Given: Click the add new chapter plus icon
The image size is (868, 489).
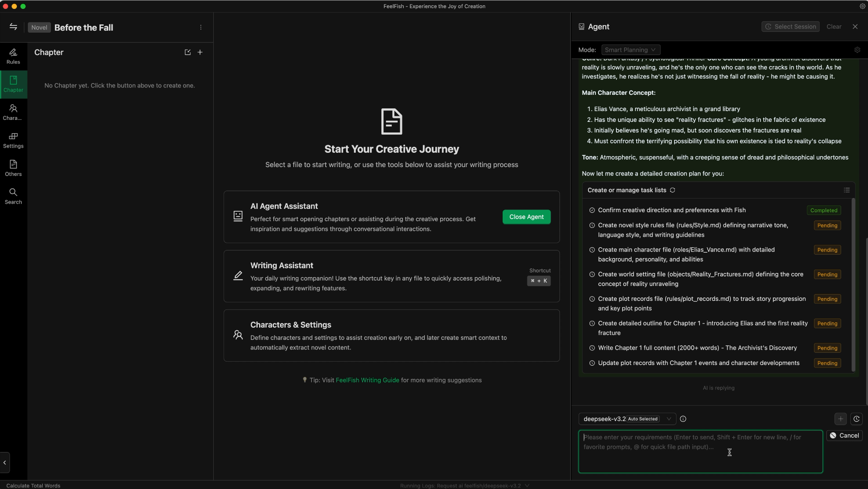Looking at the screenshot, I should 200,52.
